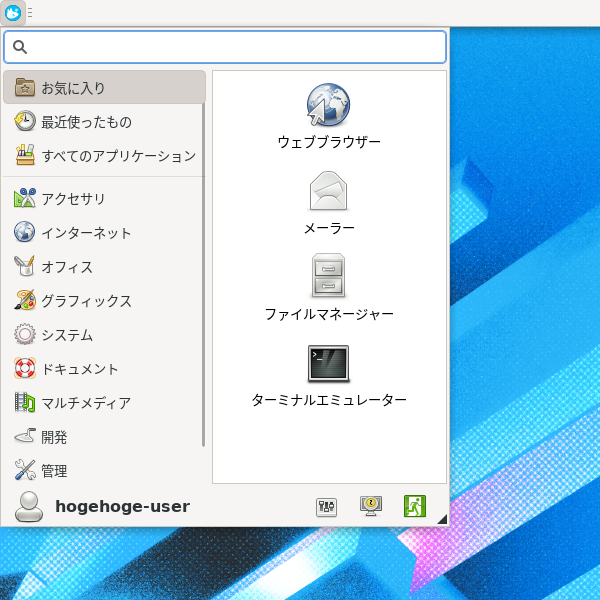This screenshot has height=600, width=600.
Task: Click the green log out icon
Action: click(x=415, y=506)
